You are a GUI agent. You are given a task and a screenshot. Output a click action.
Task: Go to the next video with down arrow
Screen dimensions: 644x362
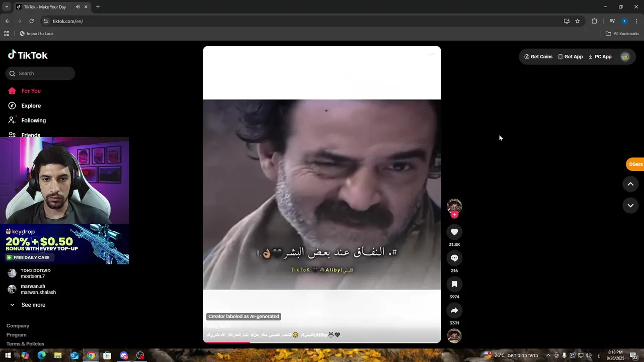[630, 205]
